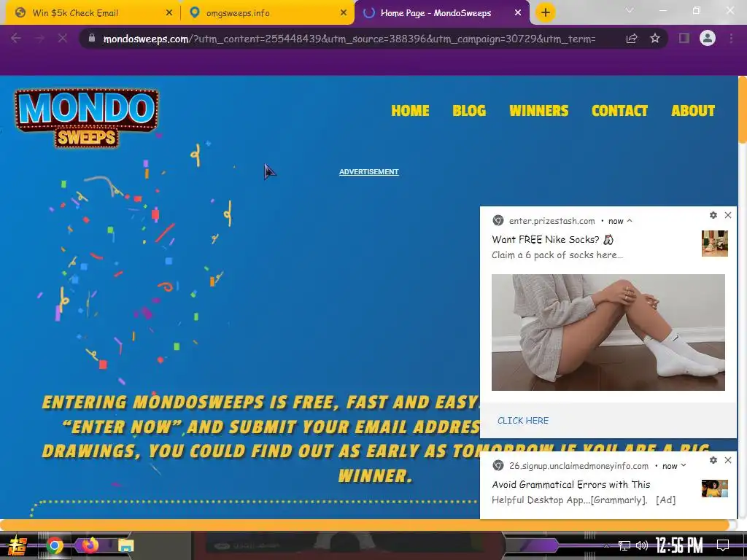The width and height of the screenshot is (747, 560).
Task: Toggle the browser side panel icon
Action: click(684, 38)
